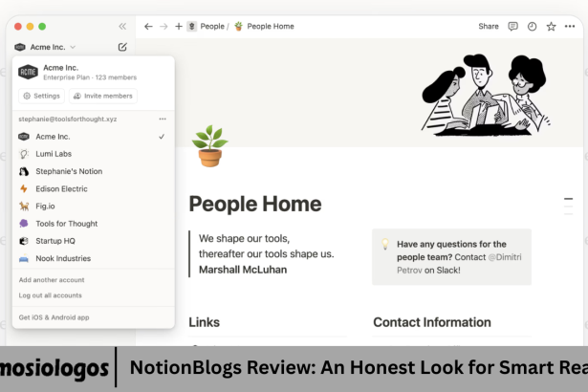Click the plus new tab icon
The height and width of the screenshot is (392, 588).
pyautogui.click(x=179, y=26)
